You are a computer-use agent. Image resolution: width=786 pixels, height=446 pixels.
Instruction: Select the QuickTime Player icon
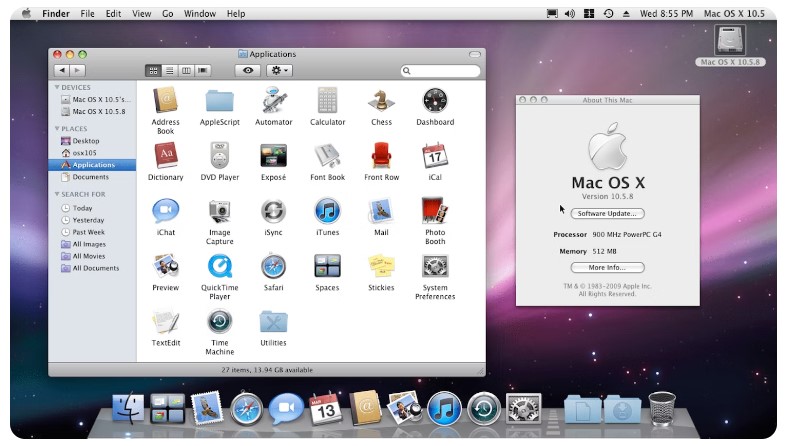(220, 266)
